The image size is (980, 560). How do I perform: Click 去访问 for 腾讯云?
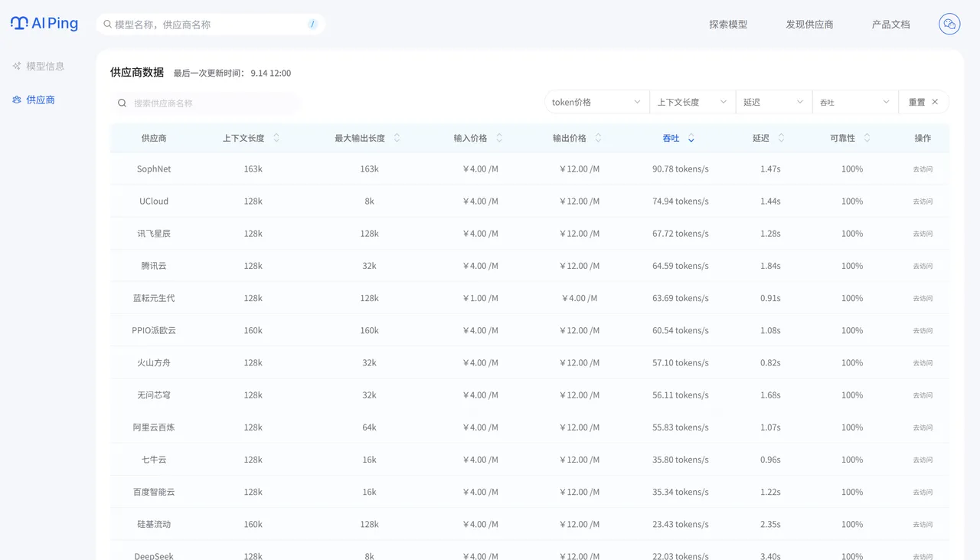[x=923, y=266]
